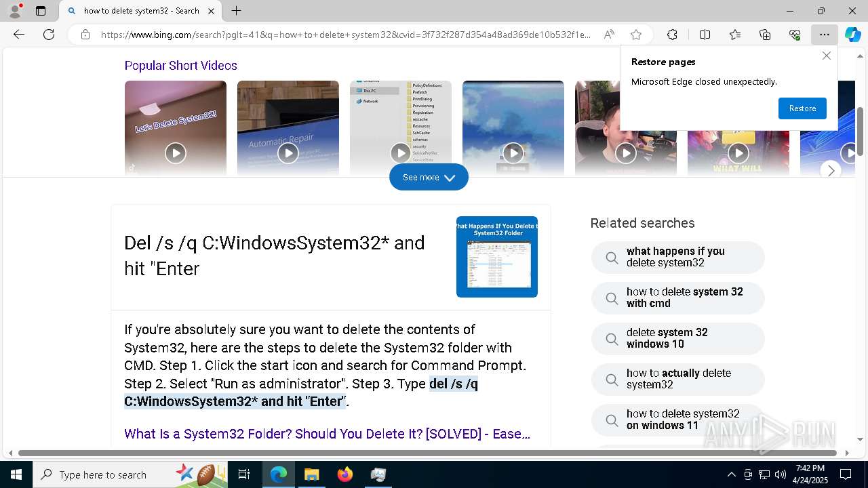
Task: Toggle split screen view
Action: pyautogui.click(x=705, y=35)
